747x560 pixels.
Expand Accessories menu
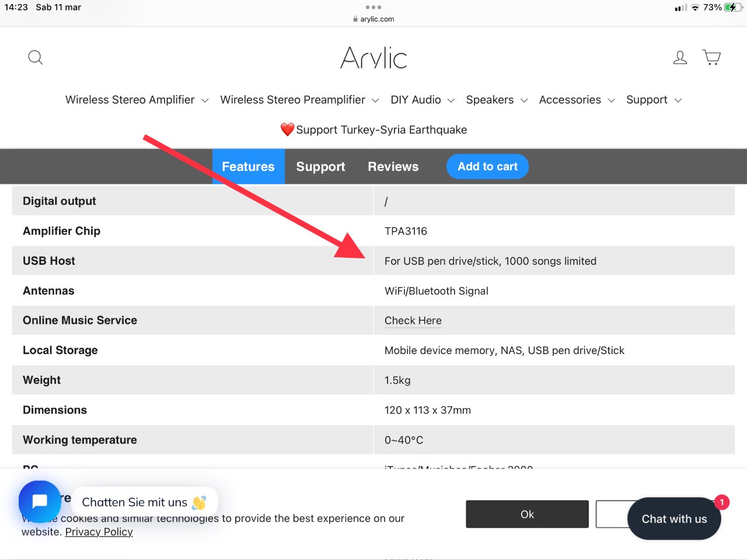577,100
